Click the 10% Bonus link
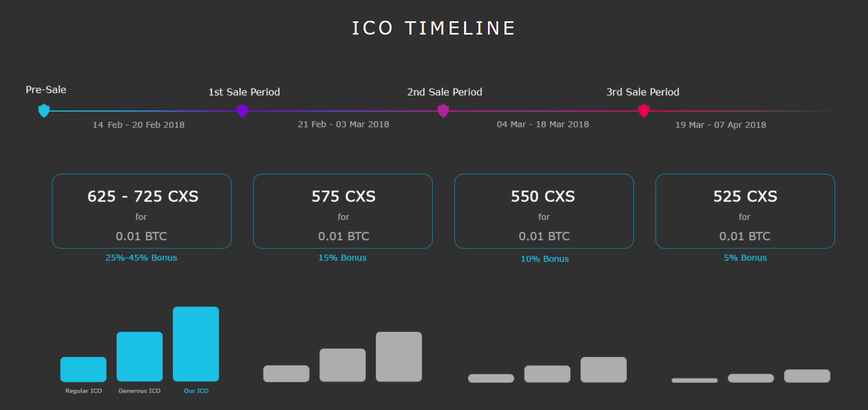The image size is (868, 410). click(x=544, y=259)
